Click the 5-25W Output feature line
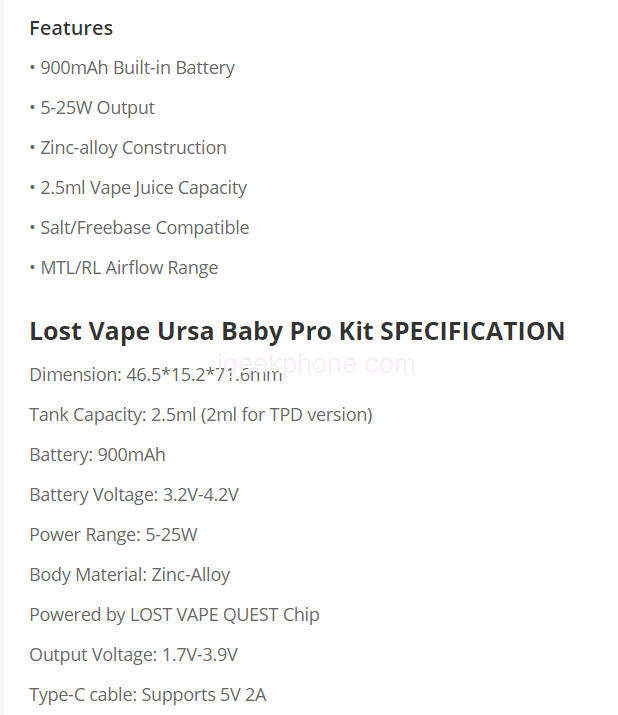618x715 pixels. (x=97, y=108)
